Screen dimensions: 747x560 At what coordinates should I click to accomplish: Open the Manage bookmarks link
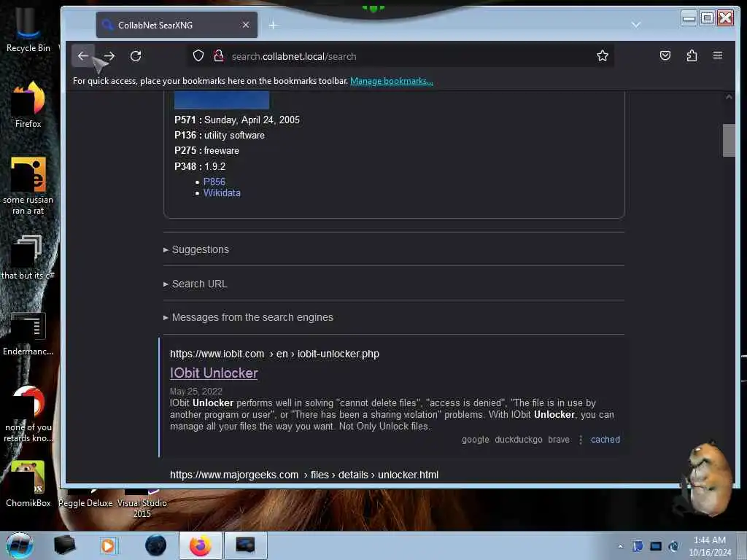(391, 81)
